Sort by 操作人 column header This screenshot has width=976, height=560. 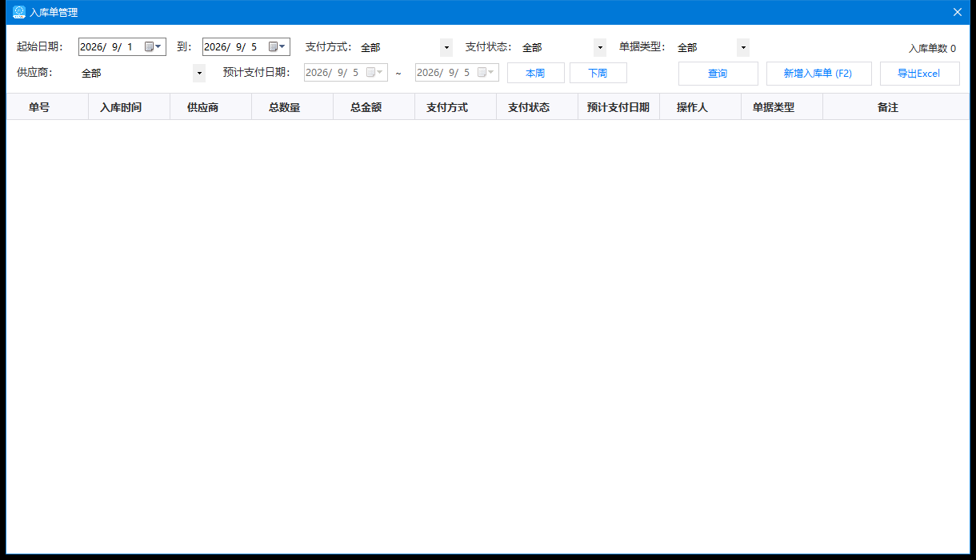click(x=700, y=106)
